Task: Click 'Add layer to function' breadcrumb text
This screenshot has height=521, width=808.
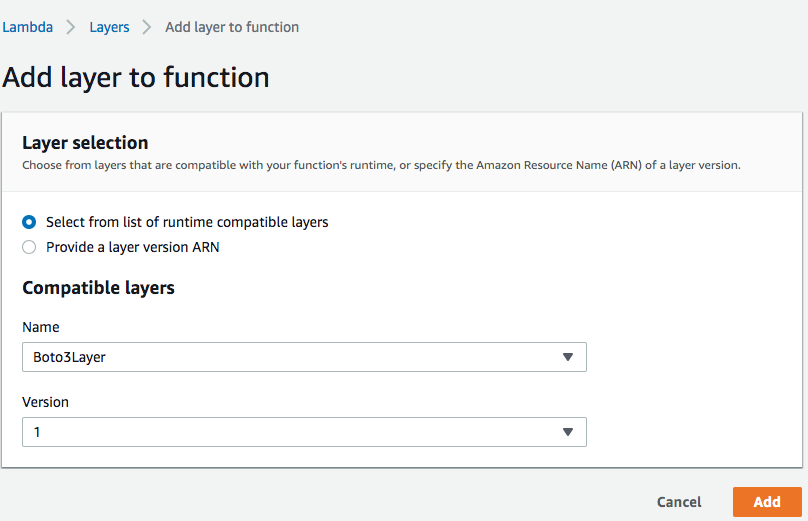Action: [x=232, y=27]
